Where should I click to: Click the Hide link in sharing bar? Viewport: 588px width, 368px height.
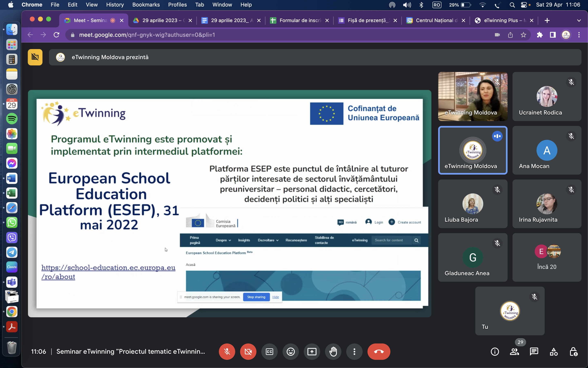pos(276,297)
